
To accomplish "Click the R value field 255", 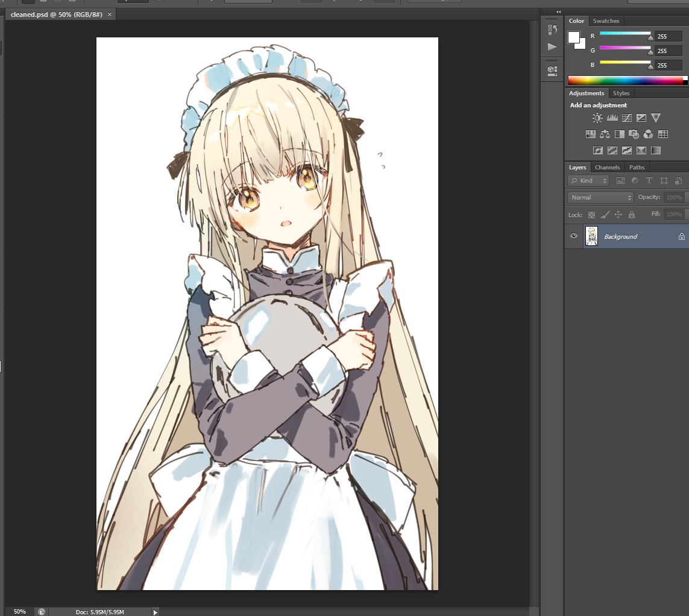I will point(669,37).
